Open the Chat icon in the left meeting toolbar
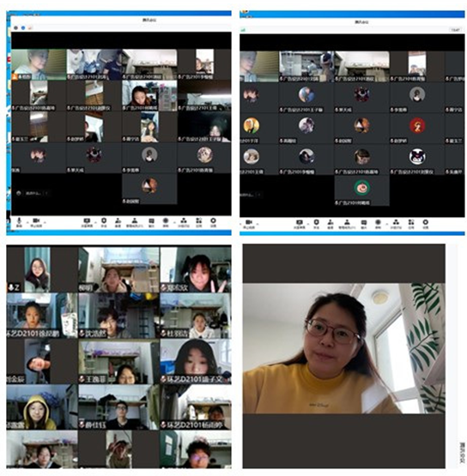The height and width of the screenshot is (476, 467). tap(151, 222)
